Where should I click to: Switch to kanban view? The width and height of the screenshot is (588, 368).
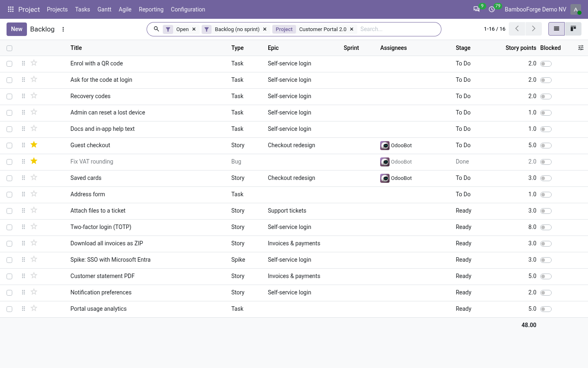[x=573, y=29]
